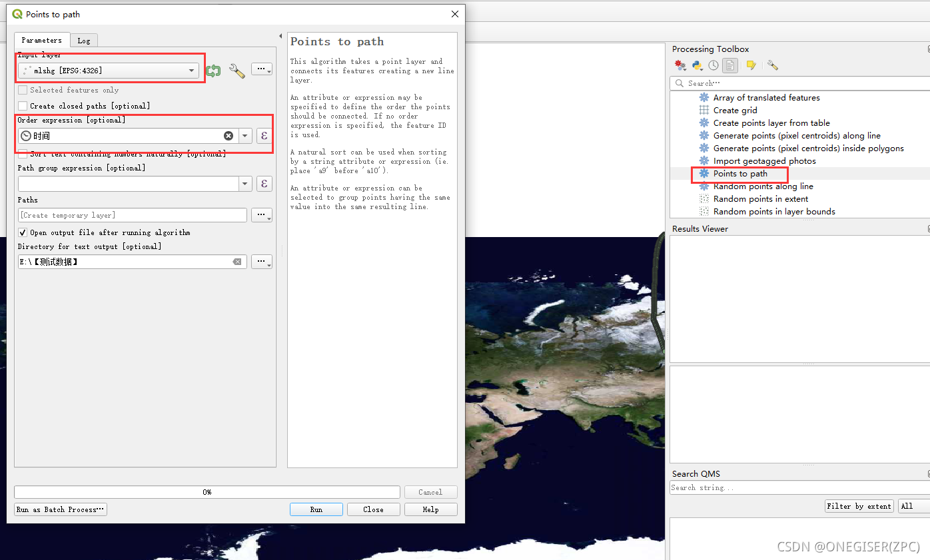Viewport: 930px width, 560px height.
Task: Switch to the Parameters tab
Action: 41,40
